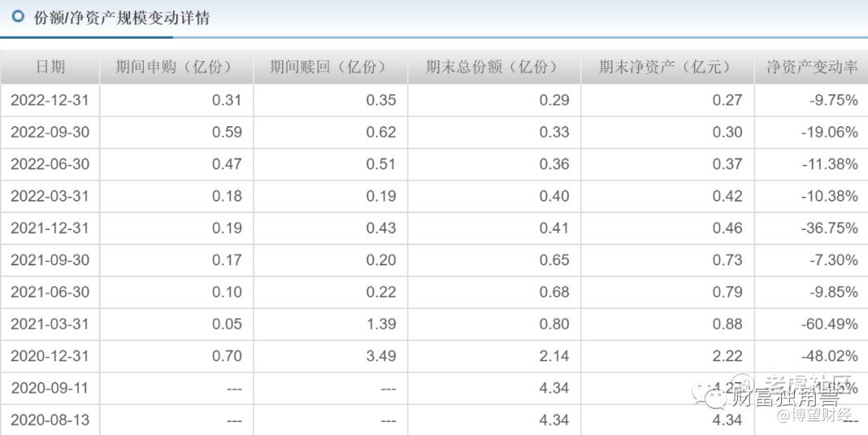The image size is (868, 435).
Task: Select the 2021-12-31 date cell
Action: tap(50, 228)
